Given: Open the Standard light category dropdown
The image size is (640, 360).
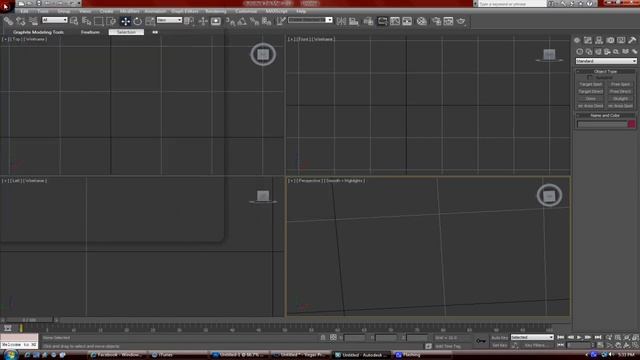Looking at the screenshot, I should pyautogui.click(x=606, y=61).
